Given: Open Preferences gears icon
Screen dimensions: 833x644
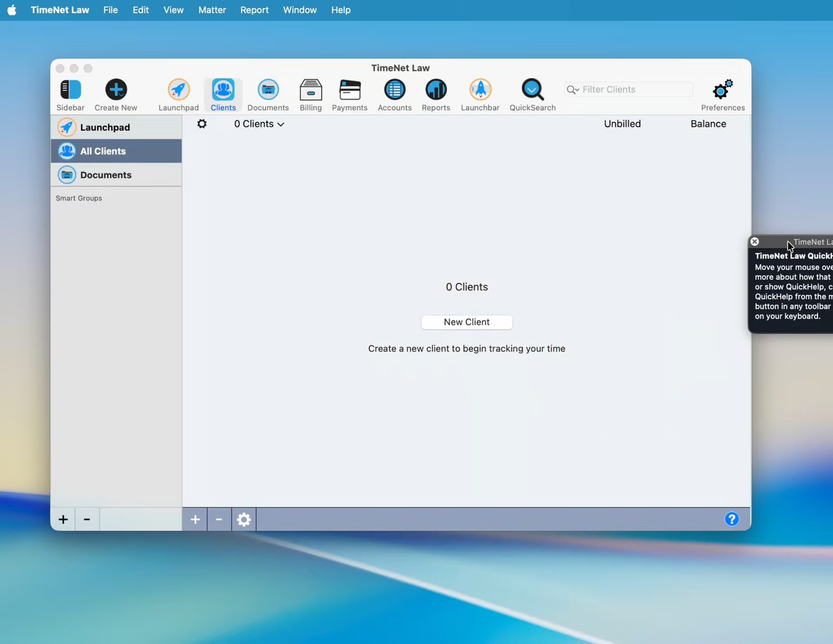Looking at the screenshot, I should [x=723, y=90].
